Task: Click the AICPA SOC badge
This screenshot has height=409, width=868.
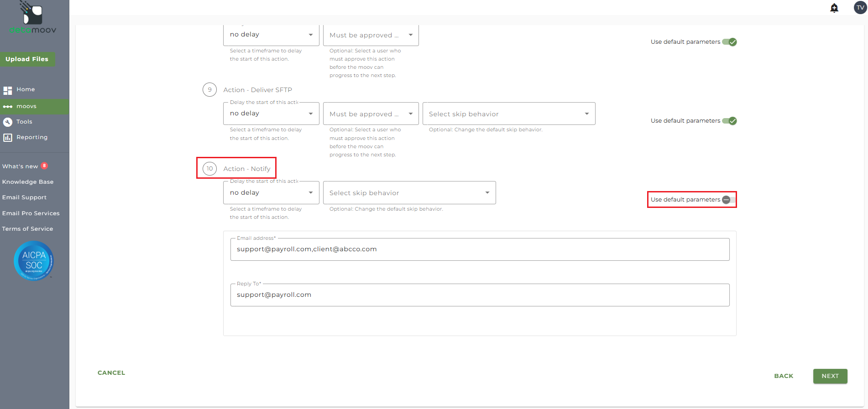Action: (x=34, y=261)
